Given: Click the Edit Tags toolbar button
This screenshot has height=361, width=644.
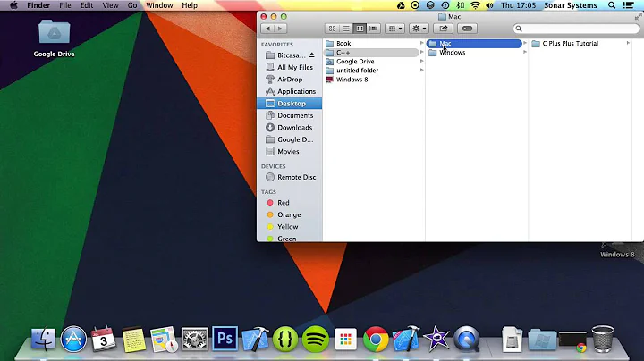Looking at the screenshot, I should click(467, 29).
